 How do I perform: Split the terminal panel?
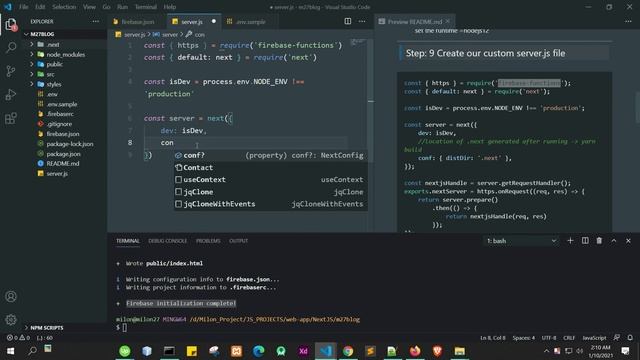point(585,241)
